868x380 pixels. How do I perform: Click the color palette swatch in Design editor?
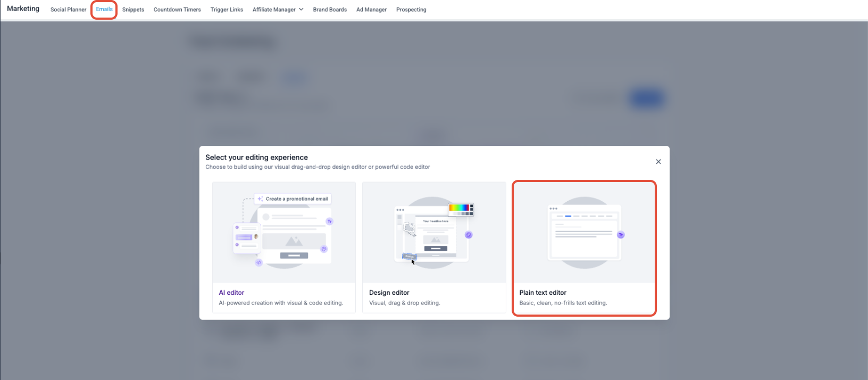tap(461, 210)
